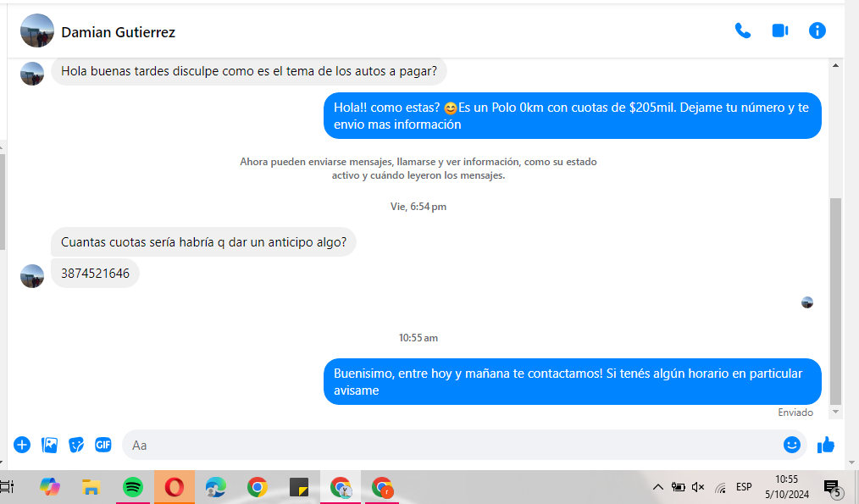Click the 'Enviado' status label
The width and height of the screenshot is (859, 504).
pyautogui.click(x=795, y=413)
